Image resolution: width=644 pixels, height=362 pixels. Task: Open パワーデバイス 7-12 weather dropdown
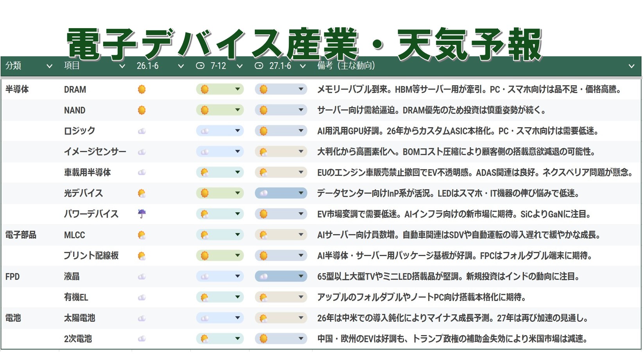220,214
